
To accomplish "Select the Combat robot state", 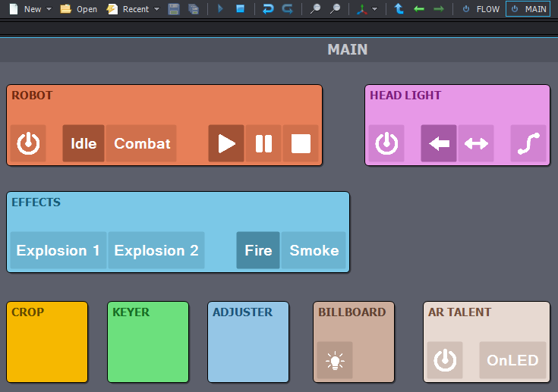I will 141,143.
